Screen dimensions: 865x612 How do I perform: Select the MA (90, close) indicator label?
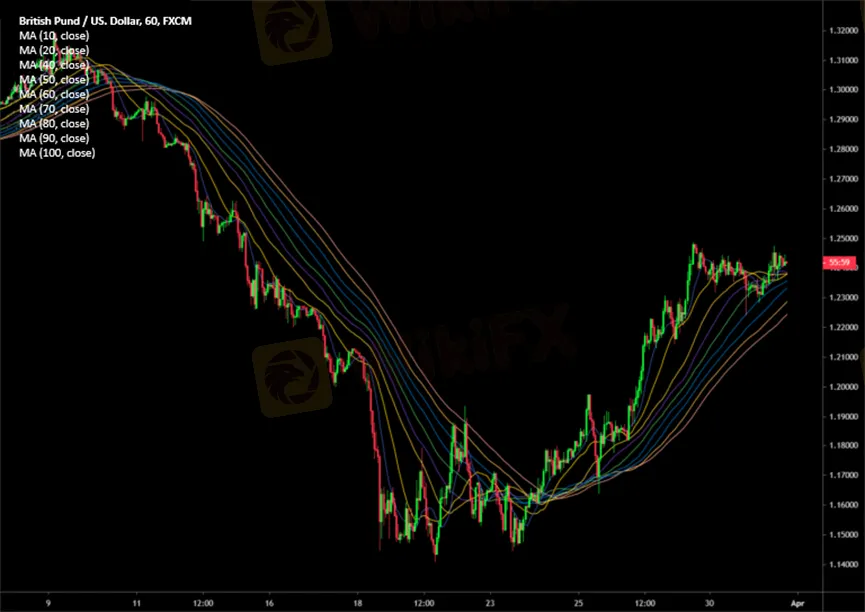(x=54, y=139)
